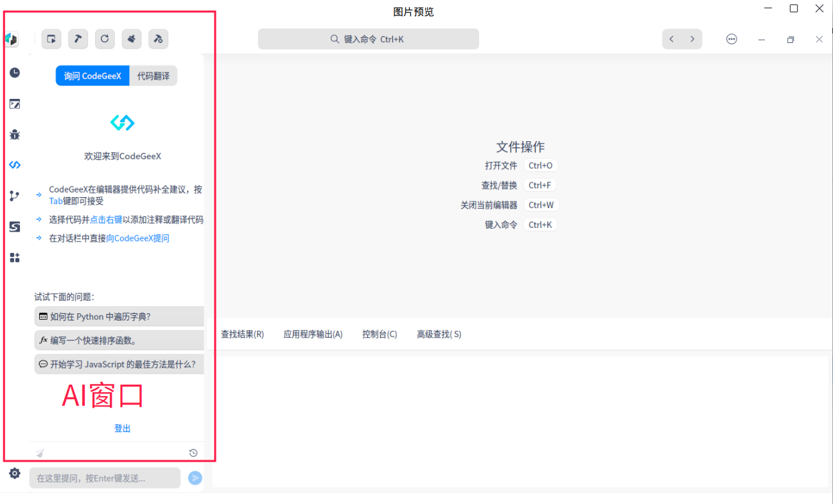Open the 查找结果(R) tab
Image resolution: width=833 pixels, height=504 pixels.
242,334
